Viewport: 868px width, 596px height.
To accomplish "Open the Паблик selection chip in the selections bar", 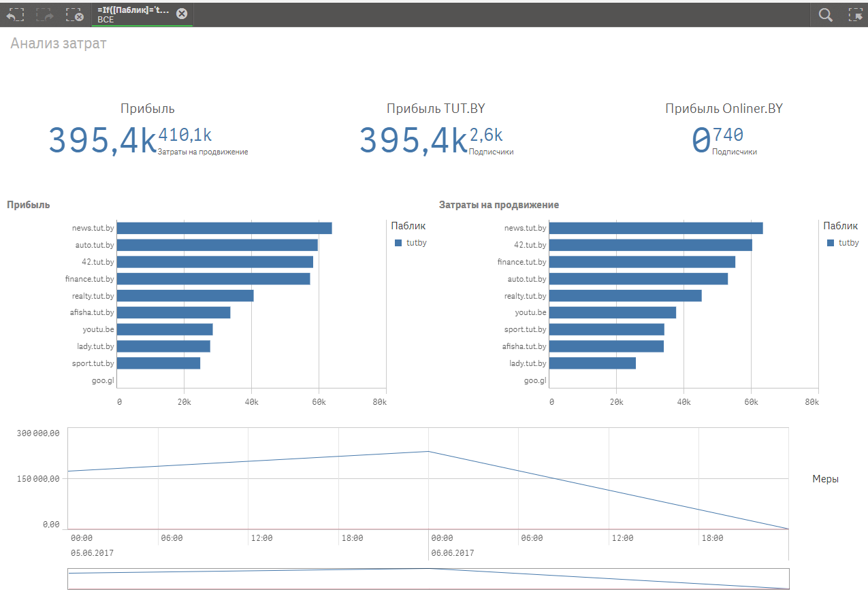I will pos(133,14).
